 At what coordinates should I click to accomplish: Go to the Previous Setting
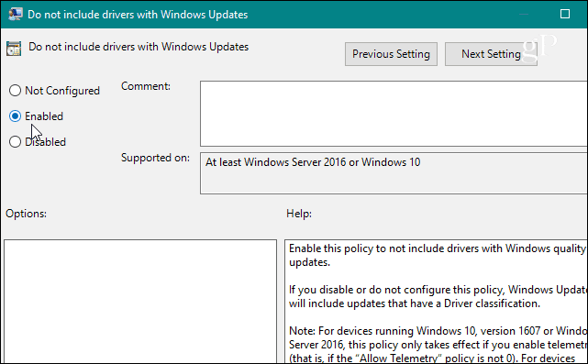point(391,54)
